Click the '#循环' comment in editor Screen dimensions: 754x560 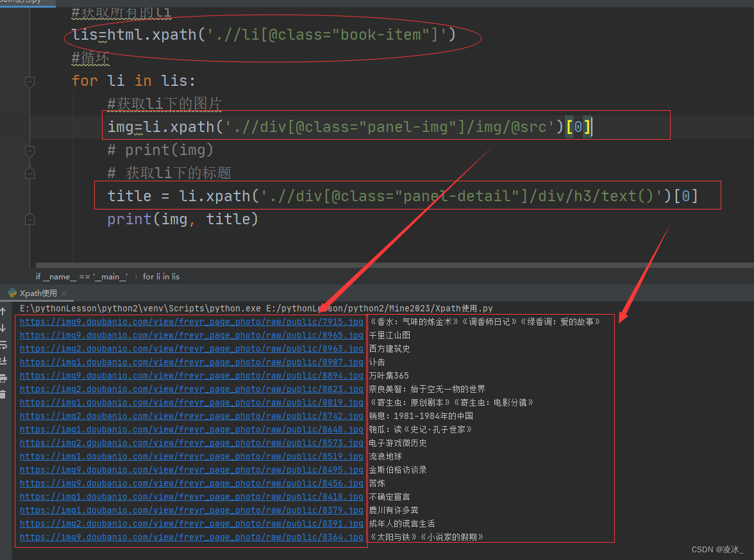click(90, 58)
